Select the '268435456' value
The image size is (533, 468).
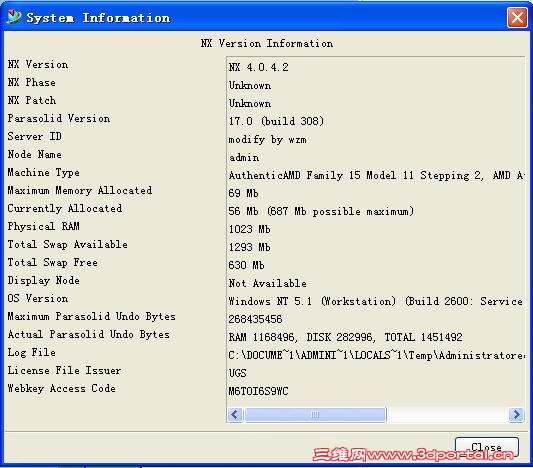click(x=255, y=319)
